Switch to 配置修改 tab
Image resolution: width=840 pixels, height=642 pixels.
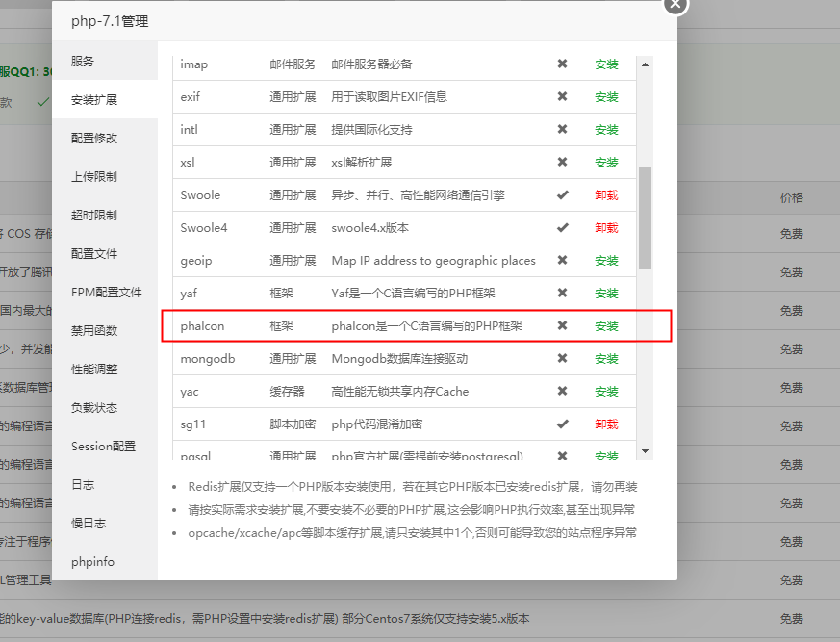pos(105,139)
